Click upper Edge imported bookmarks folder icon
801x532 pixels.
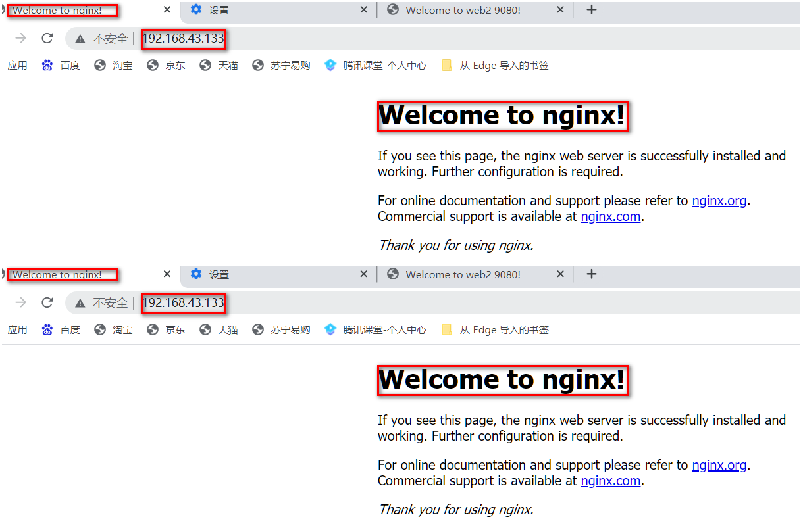coord(447,65)
